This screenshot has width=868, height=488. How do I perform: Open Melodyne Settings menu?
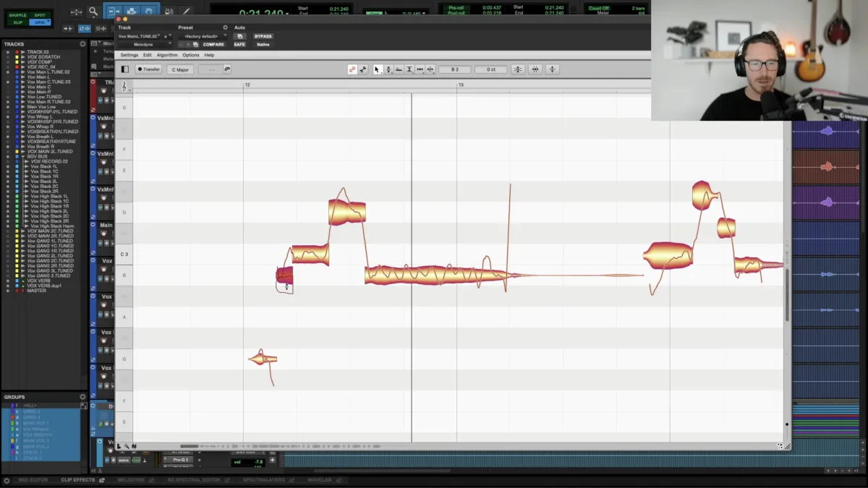[129, 55]
